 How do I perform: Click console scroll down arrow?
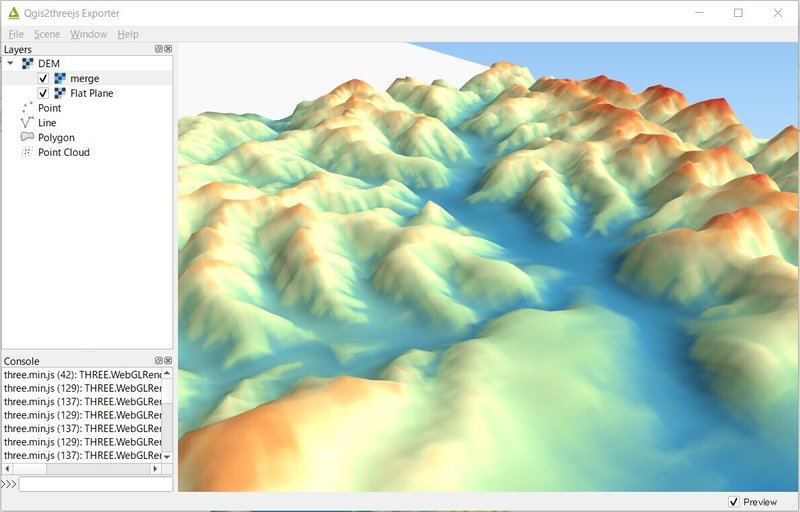click(x=167, y=457)
